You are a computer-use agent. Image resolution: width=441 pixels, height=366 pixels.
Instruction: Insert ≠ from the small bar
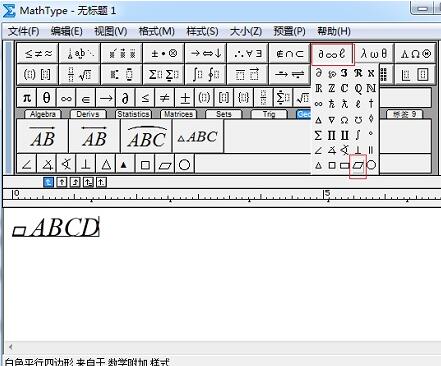click(x=165, y=98)
